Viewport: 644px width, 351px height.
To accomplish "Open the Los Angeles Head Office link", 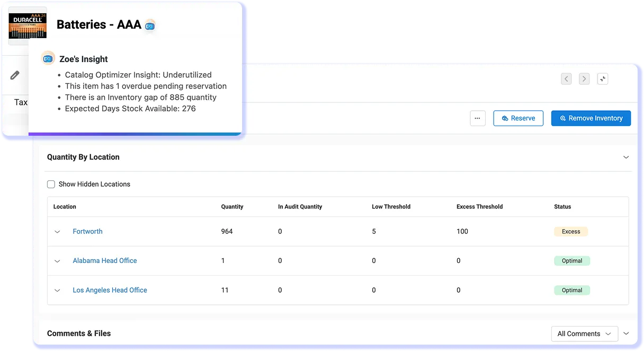I will tap(110, 291).
